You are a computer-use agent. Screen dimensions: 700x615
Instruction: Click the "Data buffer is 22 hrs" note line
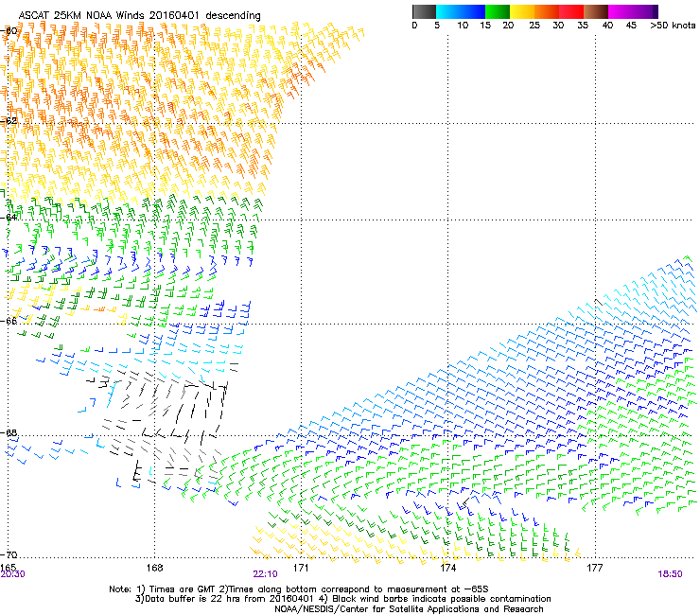point(342,599)
